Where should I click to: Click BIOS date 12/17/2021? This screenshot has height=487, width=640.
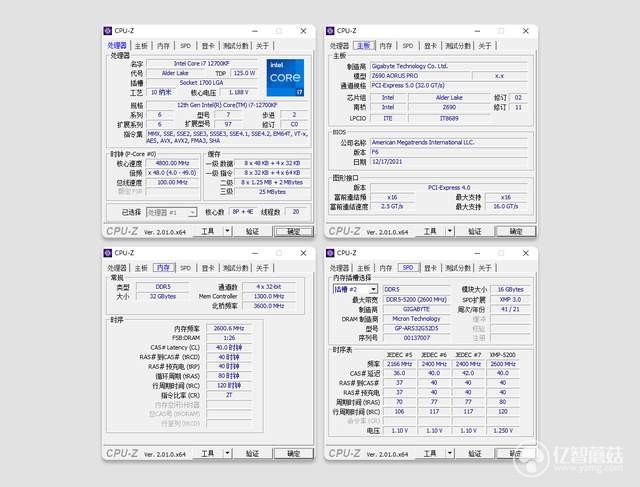(x=449, y=162)
